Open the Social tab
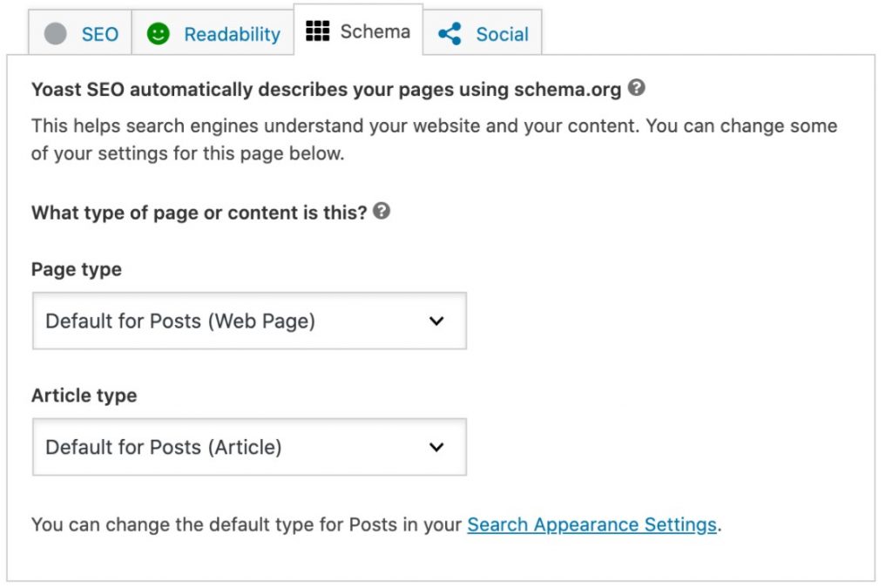Screen dimensions: 892x588 [x=502, y=35]
